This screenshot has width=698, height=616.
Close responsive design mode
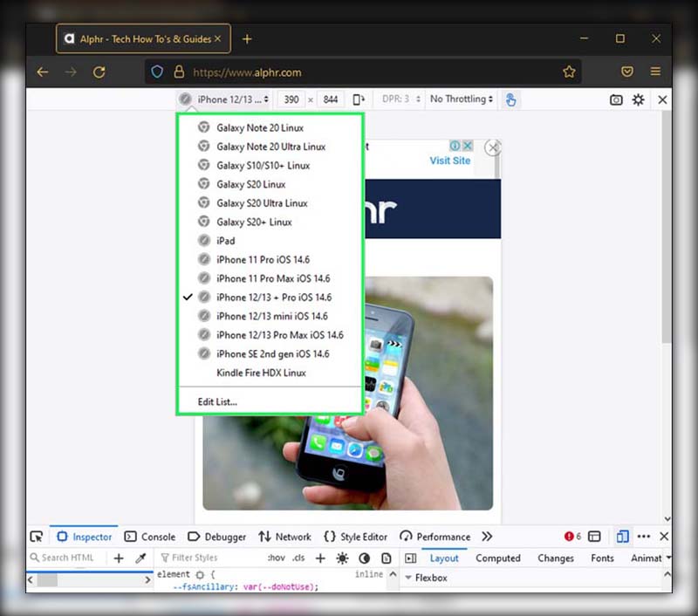(x=662, y=99)
